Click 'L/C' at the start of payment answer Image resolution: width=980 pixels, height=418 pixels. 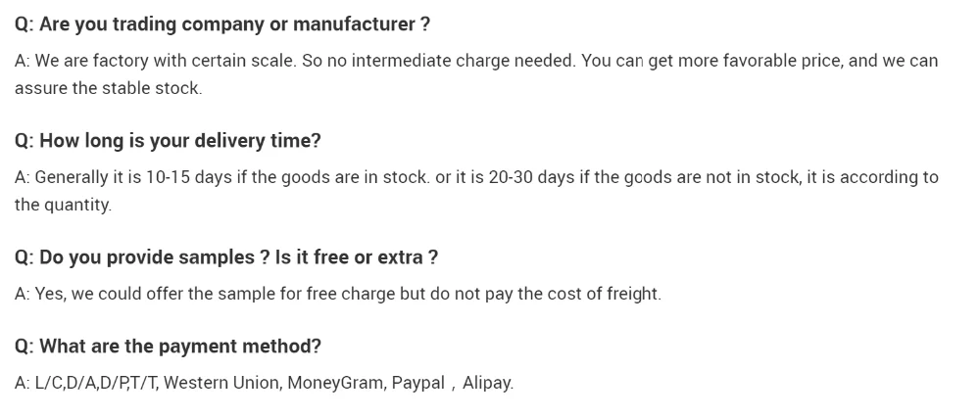pyautogui.click(x=47, y=383)
